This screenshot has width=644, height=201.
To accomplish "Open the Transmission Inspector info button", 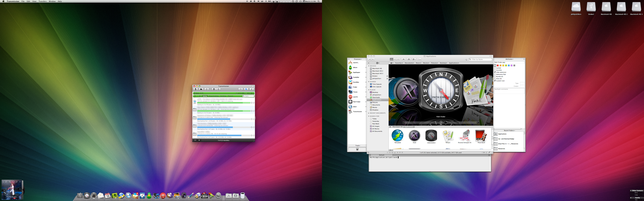I will tap(252, 89).
